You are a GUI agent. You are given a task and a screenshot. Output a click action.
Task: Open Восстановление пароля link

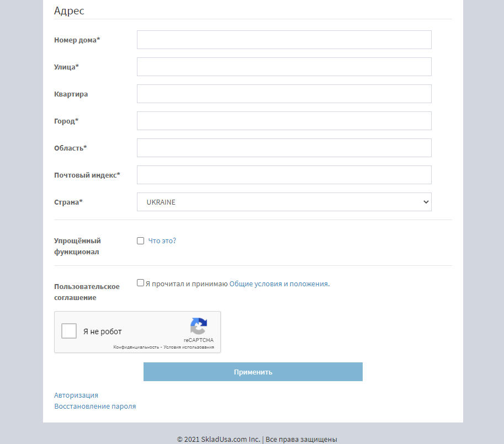pos(95,406)
